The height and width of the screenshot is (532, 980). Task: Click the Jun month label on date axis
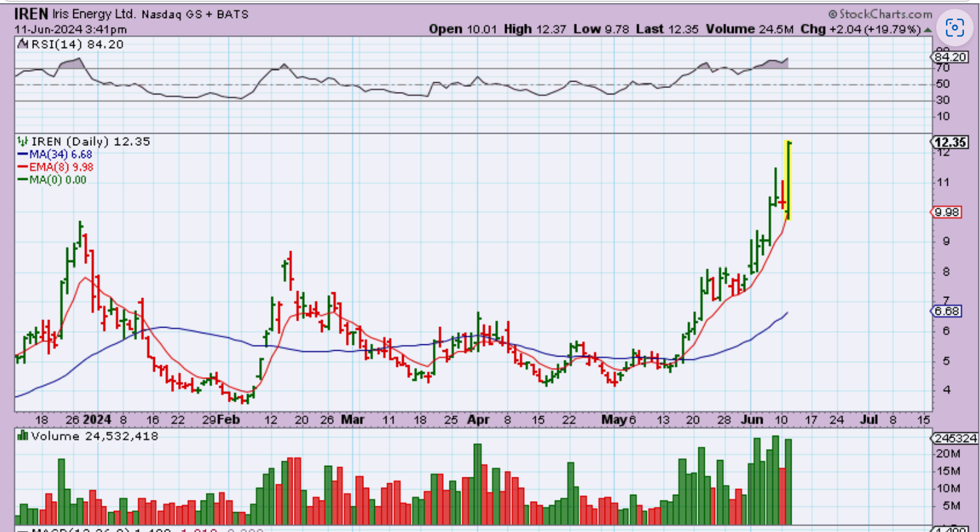click(752, 420)
